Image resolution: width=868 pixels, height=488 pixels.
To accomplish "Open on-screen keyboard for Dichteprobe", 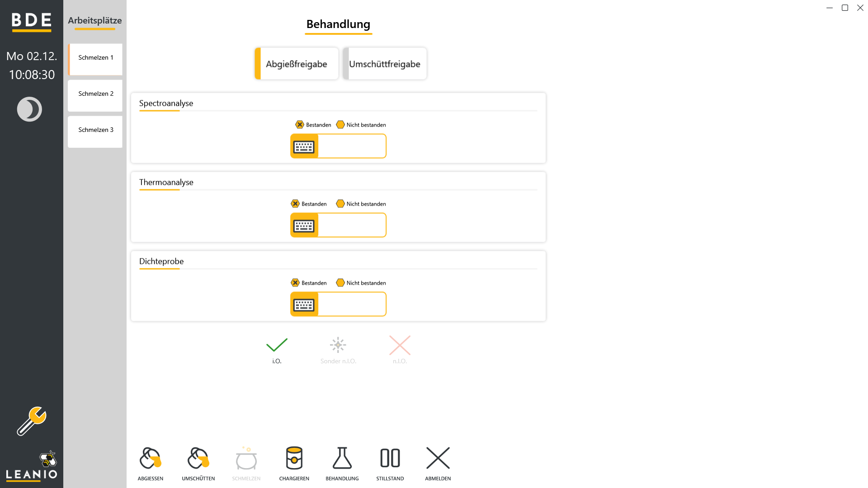I will pos(304,305).
